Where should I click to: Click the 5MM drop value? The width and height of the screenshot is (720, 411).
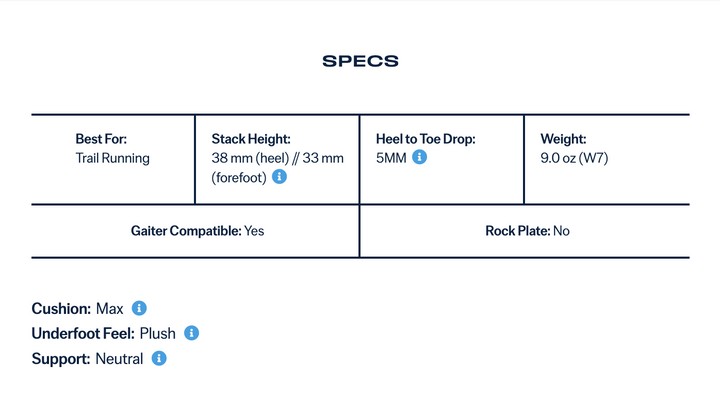391,158
